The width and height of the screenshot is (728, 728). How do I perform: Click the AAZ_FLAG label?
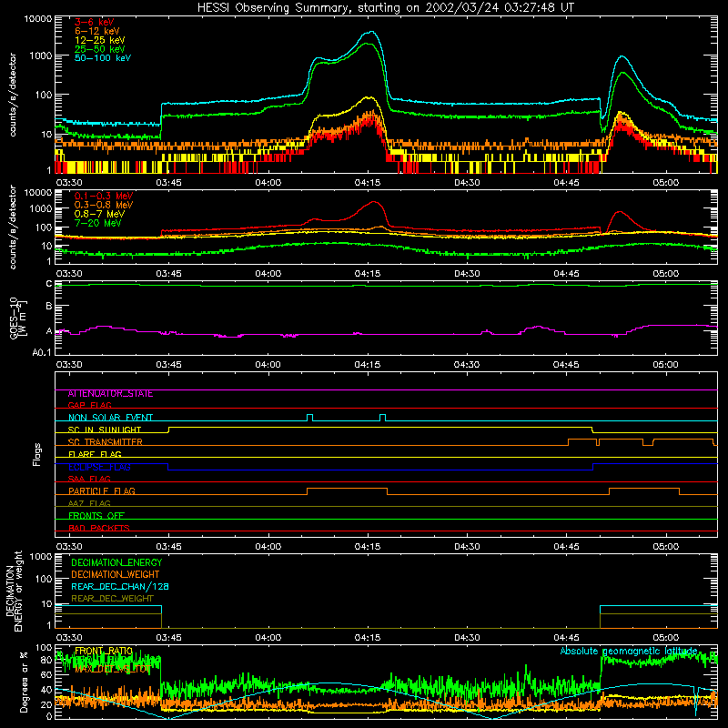(x=89, y=504)
